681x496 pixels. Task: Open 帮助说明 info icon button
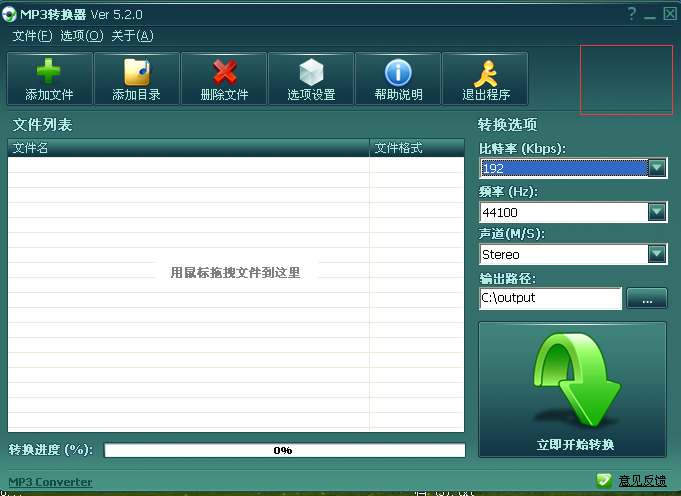pyautogui.click(x=398, y=79)
